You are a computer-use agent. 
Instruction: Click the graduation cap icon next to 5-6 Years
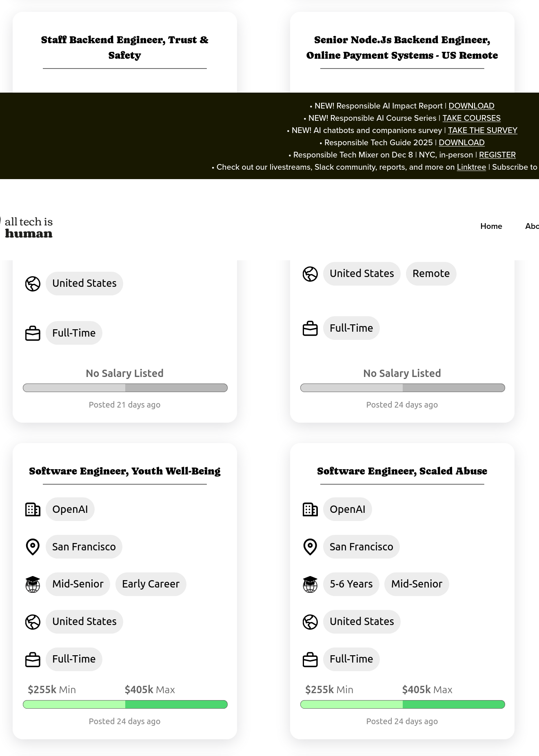point(310,584)
